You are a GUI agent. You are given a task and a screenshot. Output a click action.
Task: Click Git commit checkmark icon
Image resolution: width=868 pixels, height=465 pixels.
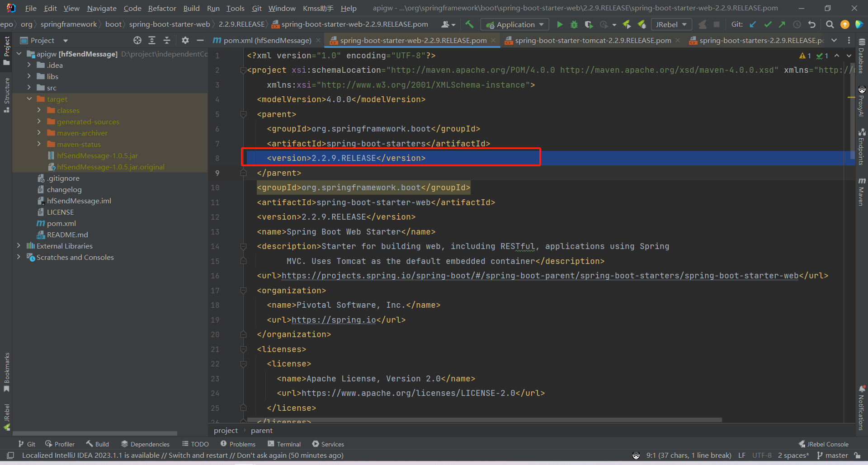768,24
